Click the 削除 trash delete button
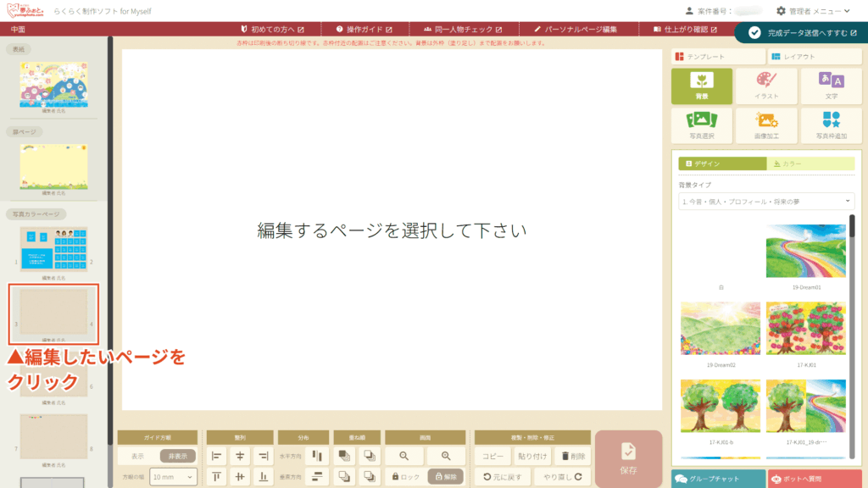This screenshot has width=868, height=488. coord(572,456)
